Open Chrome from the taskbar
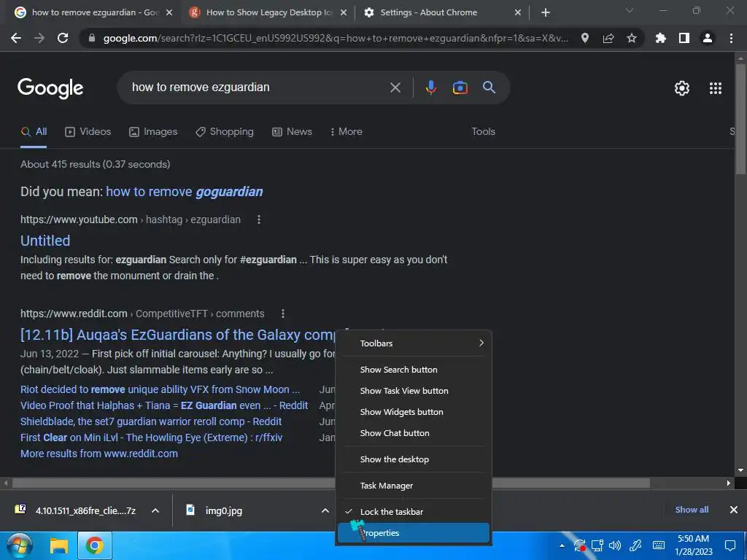This screenshot has width=747, height=560. [94, 545]
